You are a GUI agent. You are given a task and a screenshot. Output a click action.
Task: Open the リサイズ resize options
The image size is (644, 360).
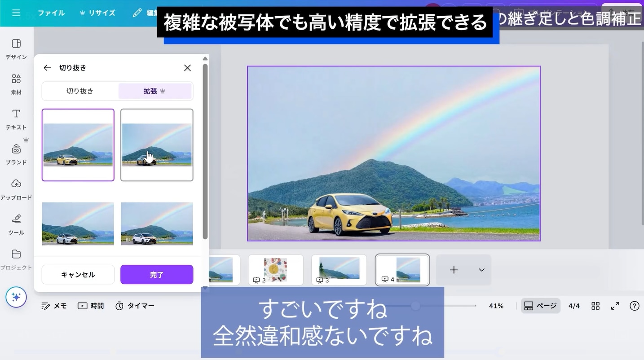(97, 13)
